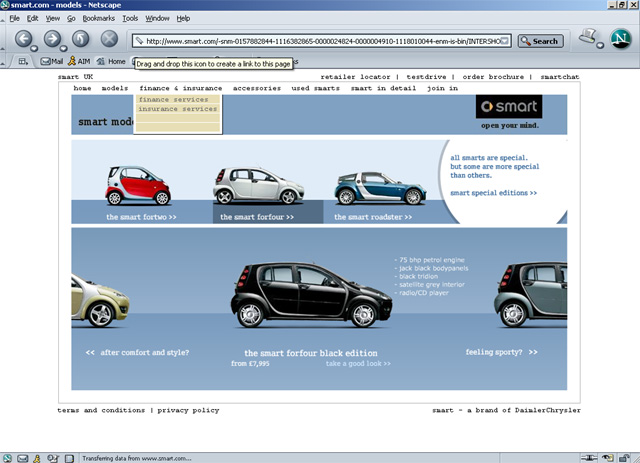Click 'the smart roadster >>' link

pyautogui.click(x=373, y=217)
